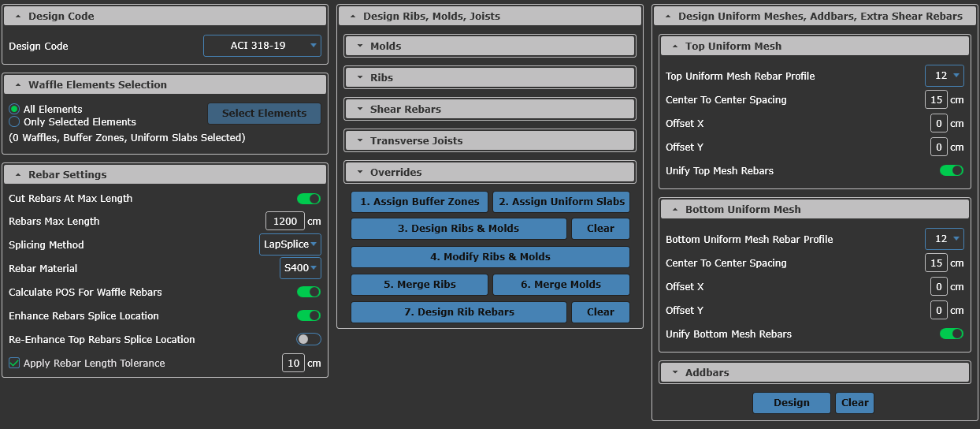Screen dimensions: 980x429
Task: Expand the Ribs section
Action: pos(489,77)
